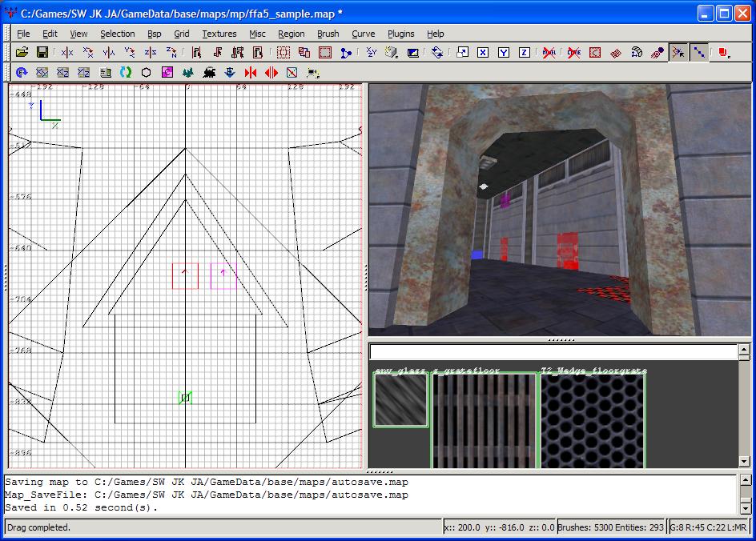Image resolution: width=756 pixels, height=541 pixels.
Task: Click the Open map folder icon
Action: (x=22, y=52)
